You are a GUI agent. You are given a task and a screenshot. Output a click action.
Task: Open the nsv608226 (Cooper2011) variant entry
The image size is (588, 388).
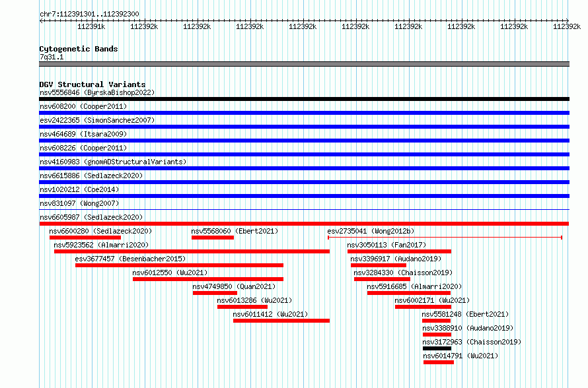(x=83, y=148)
